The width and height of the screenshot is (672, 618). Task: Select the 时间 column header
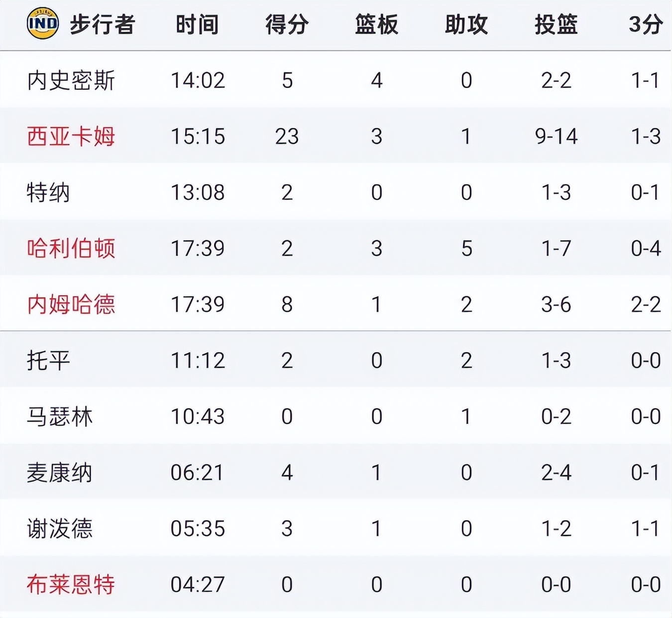point(198,24)
